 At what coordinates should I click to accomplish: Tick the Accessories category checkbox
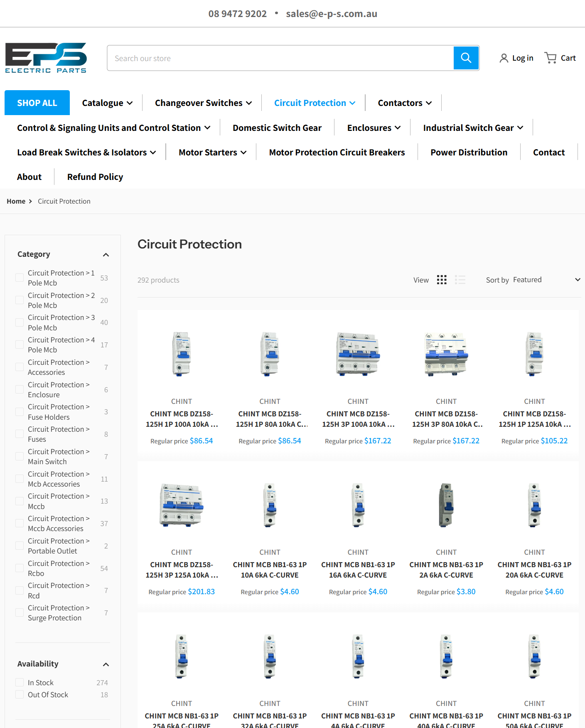point(20,367)
